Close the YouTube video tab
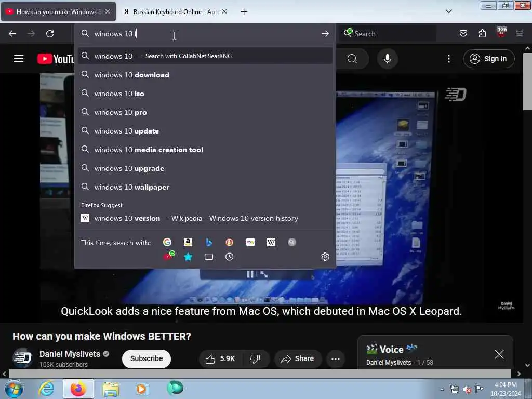Viewport: 532px width, 399px height. [x=108, y=11]
